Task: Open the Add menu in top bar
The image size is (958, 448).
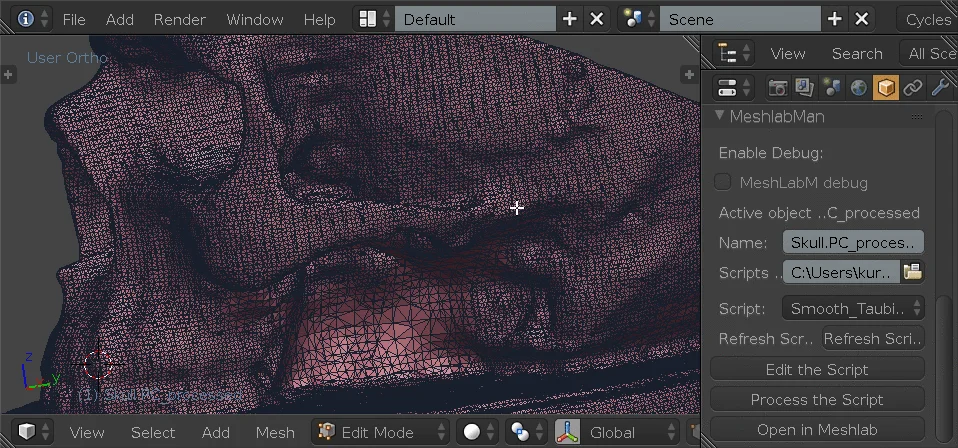Action: 120,20
